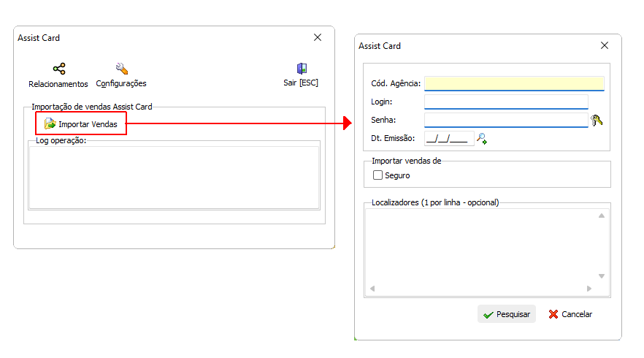Click the Importar Vendas folder icon
The width and height of the screenshot is (644, 358).
pyautogui.click(x=50, y=123)
